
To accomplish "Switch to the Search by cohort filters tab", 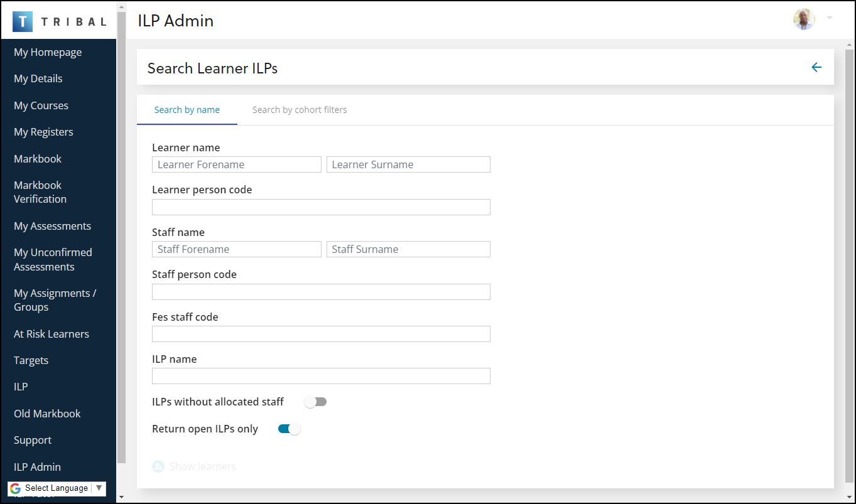I will point(300,109).
